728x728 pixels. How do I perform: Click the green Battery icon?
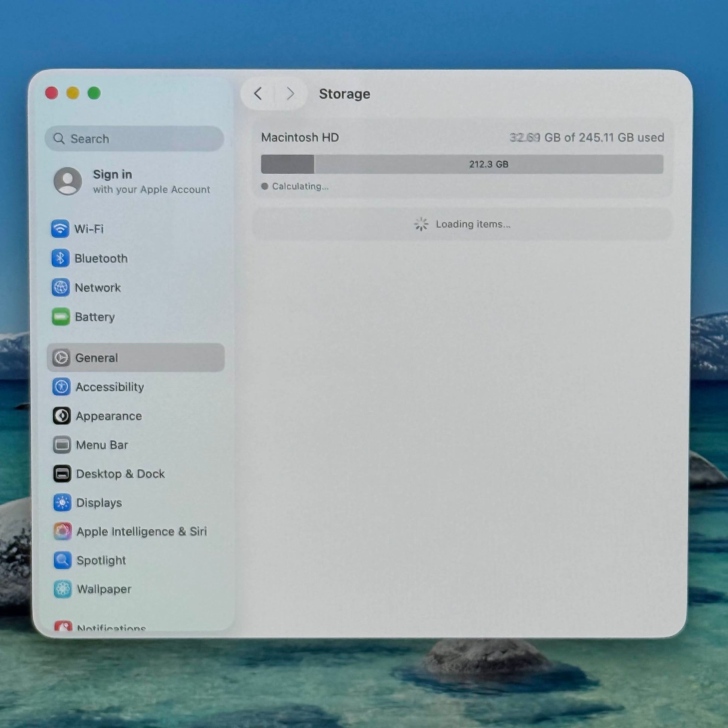click(61, 316)
